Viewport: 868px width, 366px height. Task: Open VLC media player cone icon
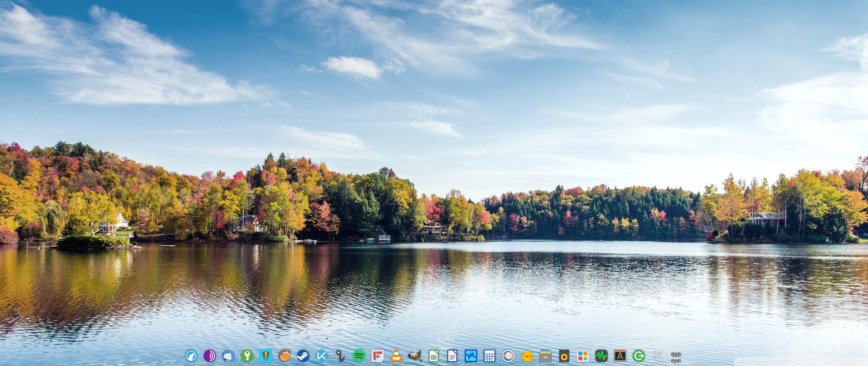tap(396, 356)
